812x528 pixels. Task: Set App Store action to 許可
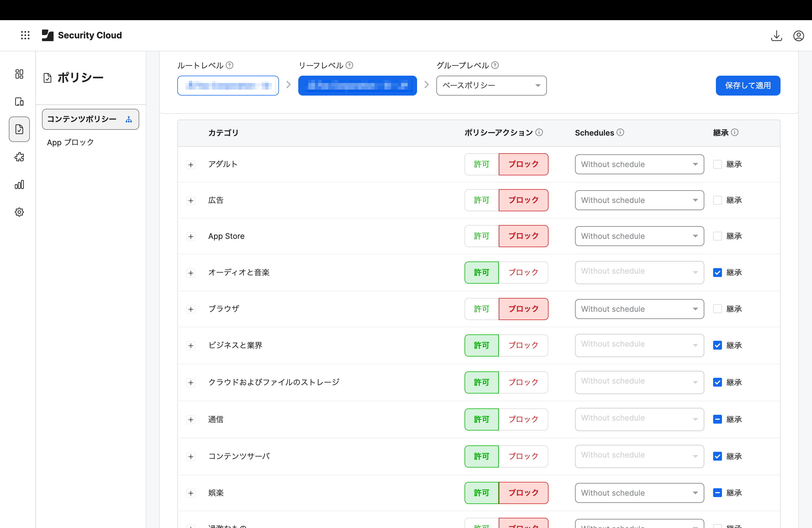point(481,236)
